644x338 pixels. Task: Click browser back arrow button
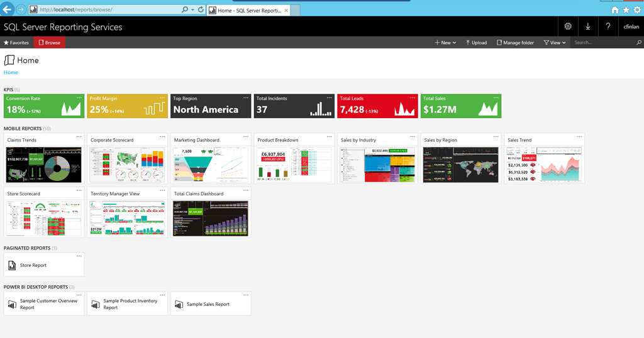point(8,9)
